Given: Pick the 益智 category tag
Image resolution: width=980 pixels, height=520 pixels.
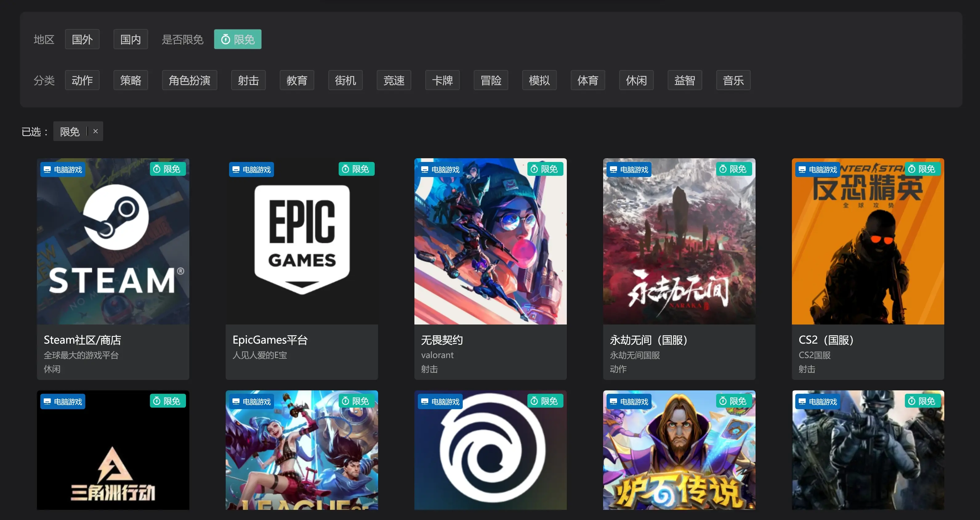Looking at the screenshot, I should pyautogui.click(x=685, y=80).
